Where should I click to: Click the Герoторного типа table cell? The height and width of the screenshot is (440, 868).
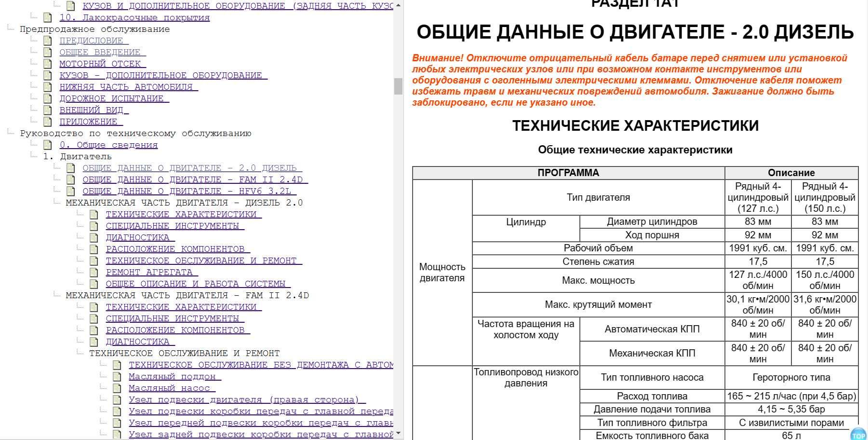pyautogui.click(x=791, y=377)
